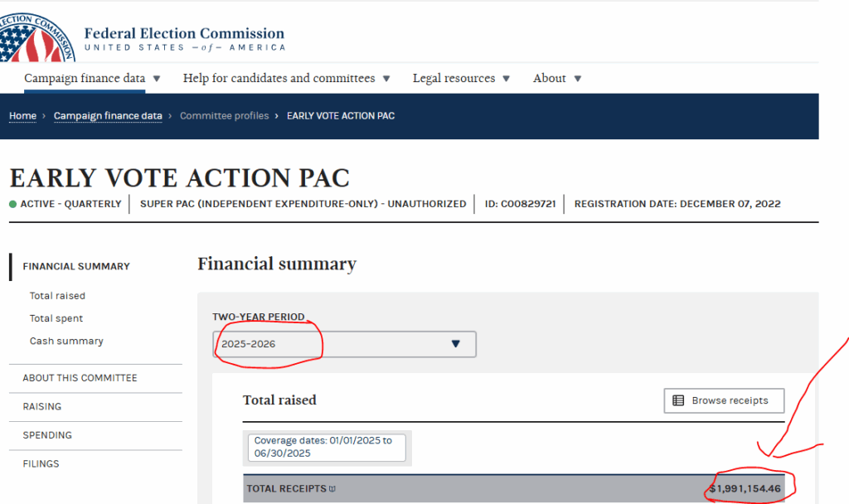
Task: Open the About menu
Action: 557,79
